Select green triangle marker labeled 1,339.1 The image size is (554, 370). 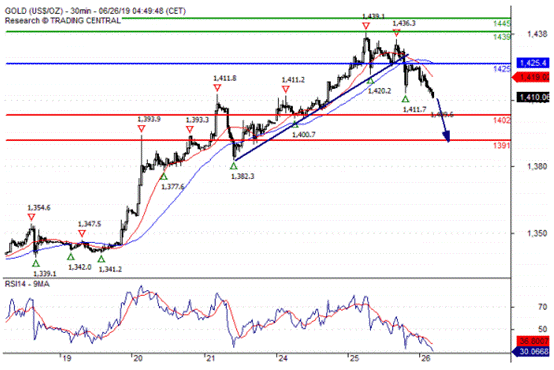[x=36, y=264]
